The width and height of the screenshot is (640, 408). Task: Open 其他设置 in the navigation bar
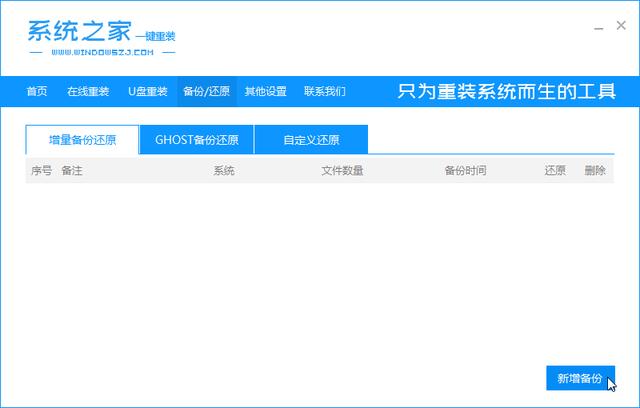[265, 92]
